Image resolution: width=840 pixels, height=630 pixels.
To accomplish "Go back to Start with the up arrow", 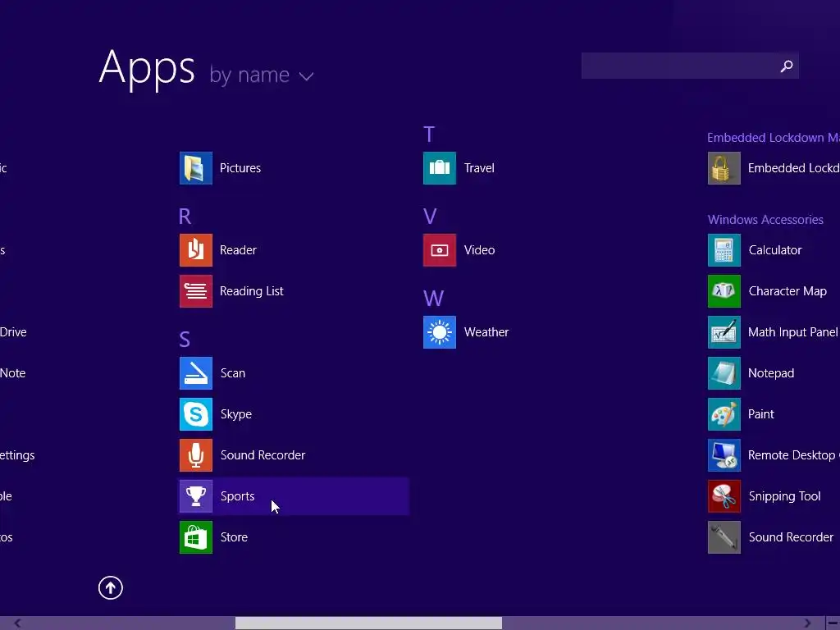I will tap(111, 587).
